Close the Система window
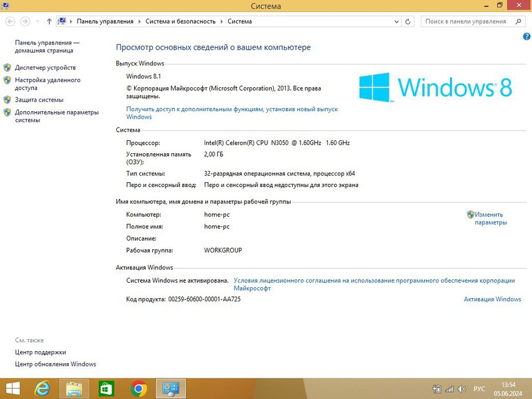The image size is (532, 399). click(x=519, y=6)
